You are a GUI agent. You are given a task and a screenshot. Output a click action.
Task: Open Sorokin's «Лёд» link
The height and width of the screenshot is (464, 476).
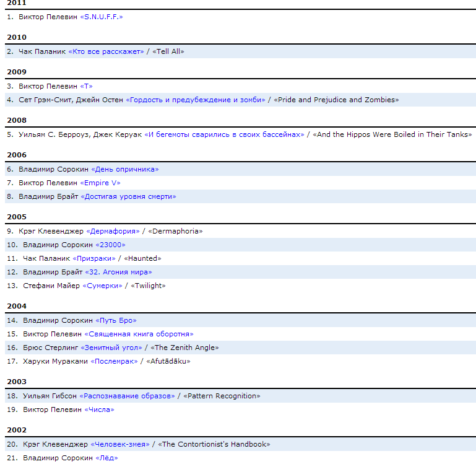click(x=106, y=458)
